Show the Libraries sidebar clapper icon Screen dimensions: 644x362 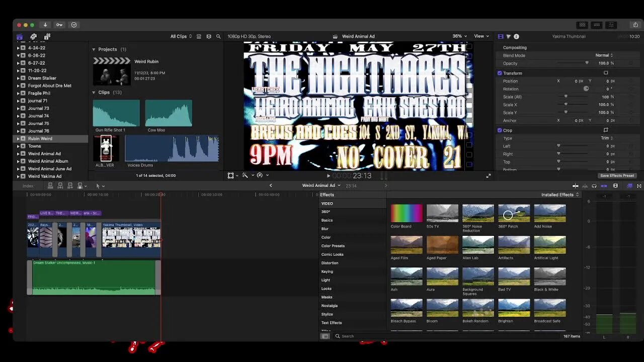20,37
